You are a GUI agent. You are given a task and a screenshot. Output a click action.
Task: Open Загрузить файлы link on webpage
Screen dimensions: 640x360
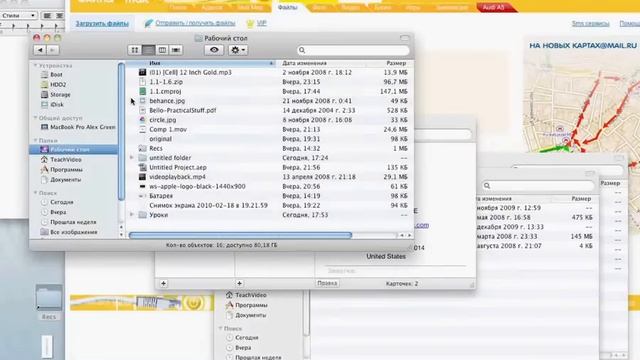pos(102,23)
